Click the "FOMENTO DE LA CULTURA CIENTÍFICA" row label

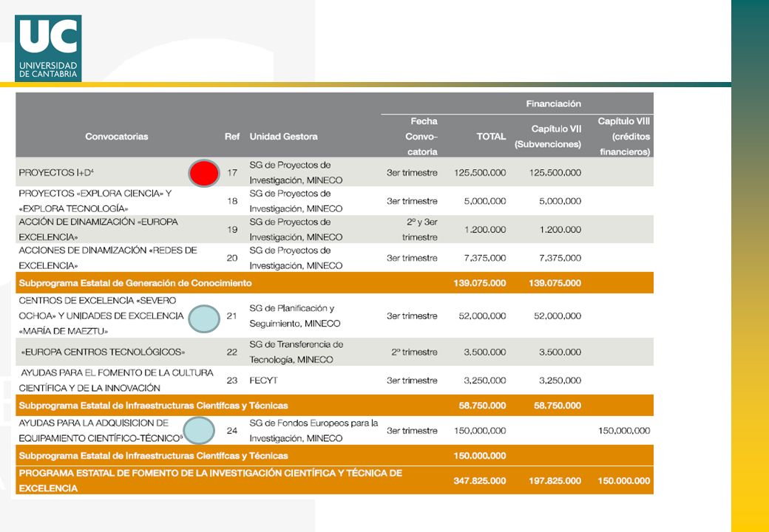(116, 380)
